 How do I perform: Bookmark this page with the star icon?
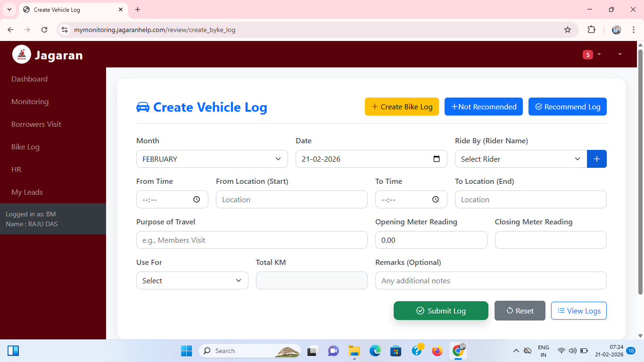(x=568, y=30)
